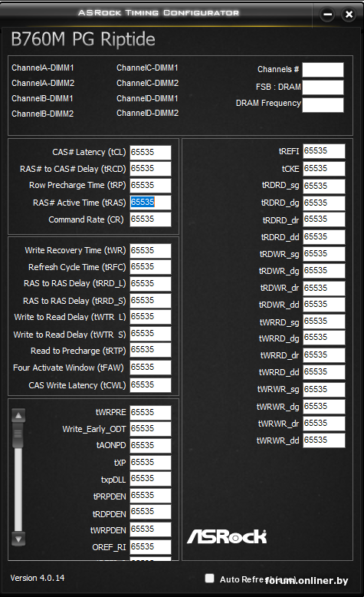Click the ChannelA-DIMM1 label
The height and width of the screenshot is (597, 364).
(x=43, y=68)
